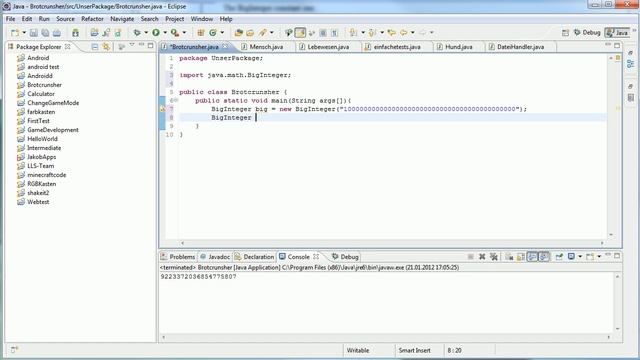Click the Print toolbar icon
This screenshot has height=360, width=640.
57,33
